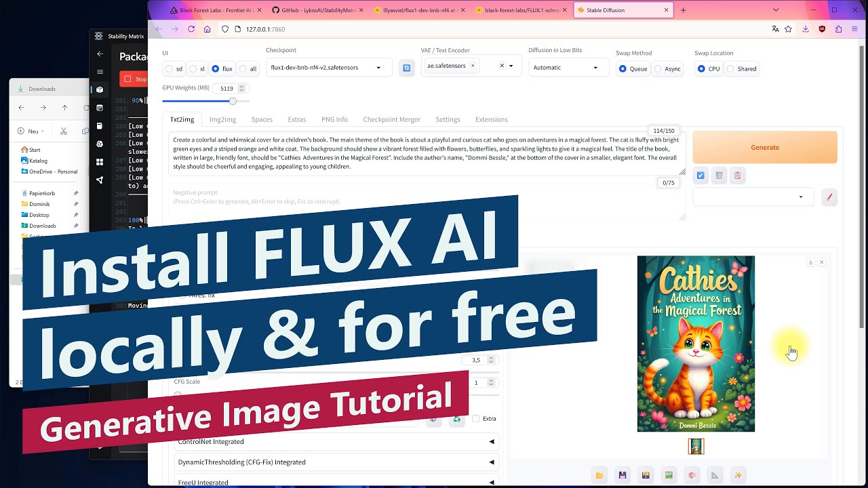Open the browser list-all-tabs chevron
This screenshot has height=488, width=868.
(x=776, y=10)
